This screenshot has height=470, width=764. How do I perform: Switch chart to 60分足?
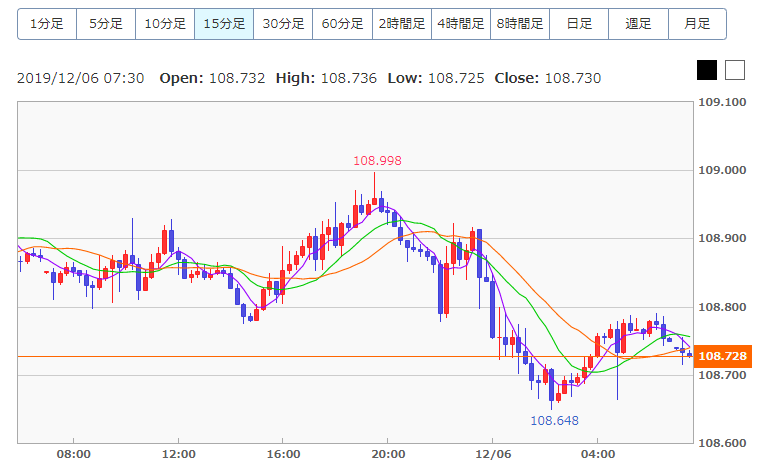click(343, 24)
